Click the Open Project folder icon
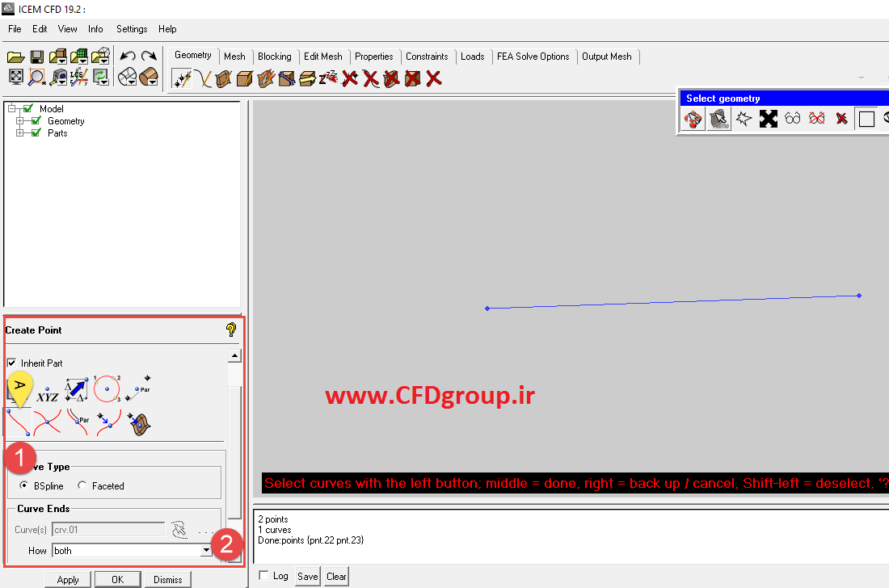 click(x=15, y=57)
